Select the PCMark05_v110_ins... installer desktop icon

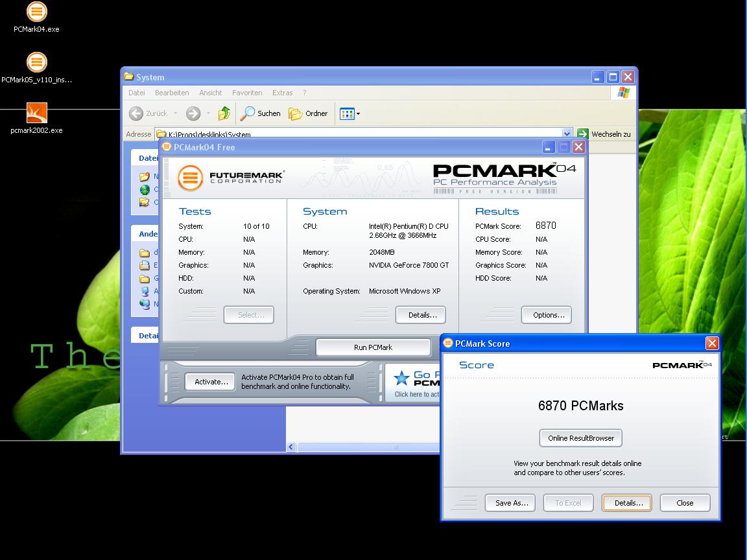(37, 67)
